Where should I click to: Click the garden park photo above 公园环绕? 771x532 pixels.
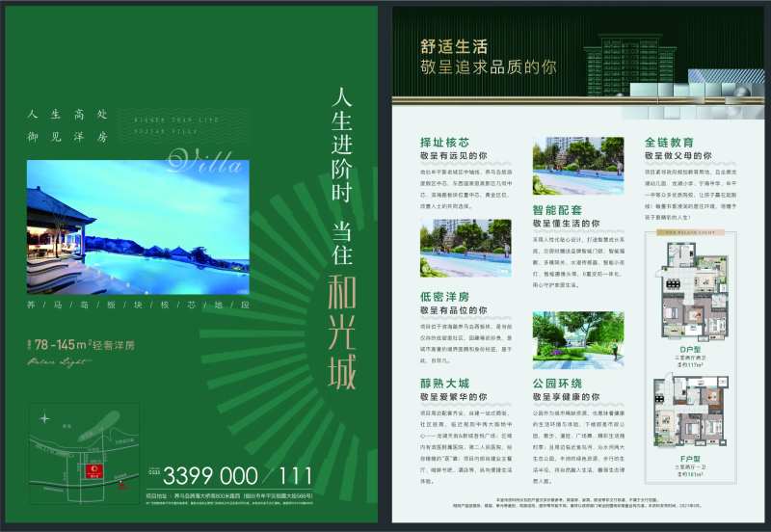[578, 340]
